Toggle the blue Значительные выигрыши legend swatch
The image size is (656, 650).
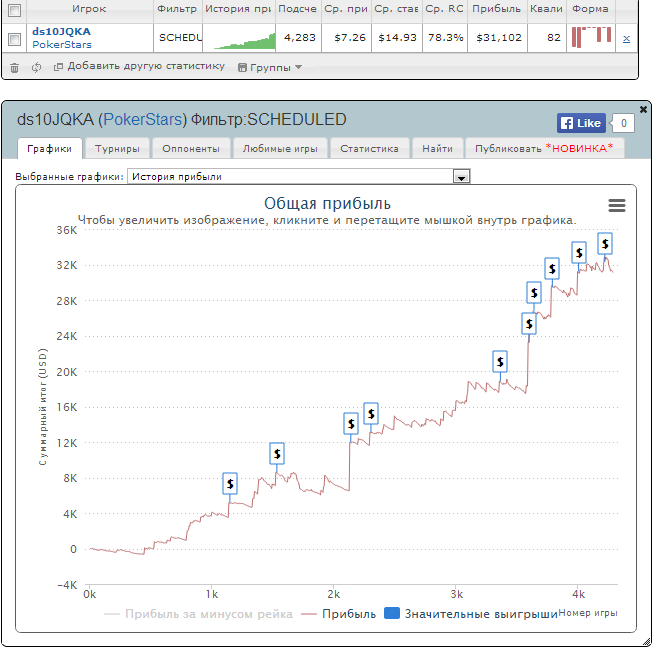coord(392,613)
